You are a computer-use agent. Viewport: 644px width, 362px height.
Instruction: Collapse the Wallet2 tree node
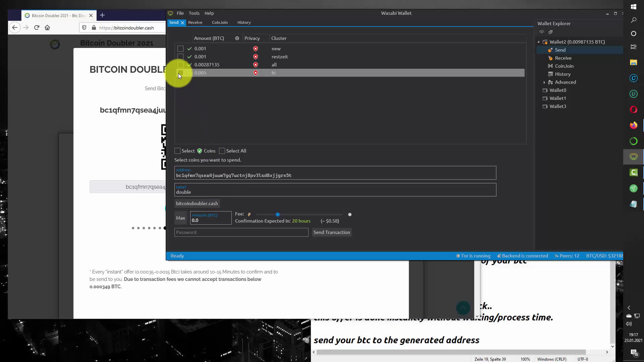[x=539, y=42]
